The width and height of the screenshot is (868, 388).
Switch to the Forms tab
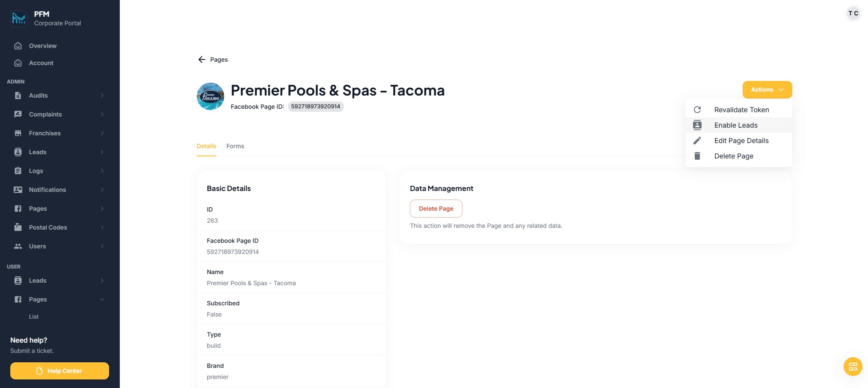tap(235, 146)
